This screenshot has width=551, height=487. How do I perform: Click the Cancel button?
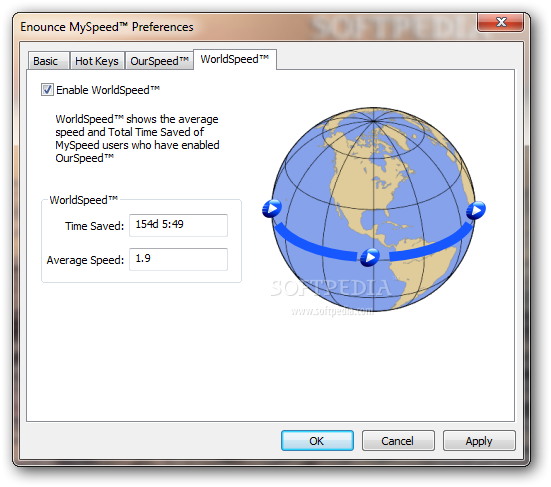pyautogui.click(x=398, y=441)
